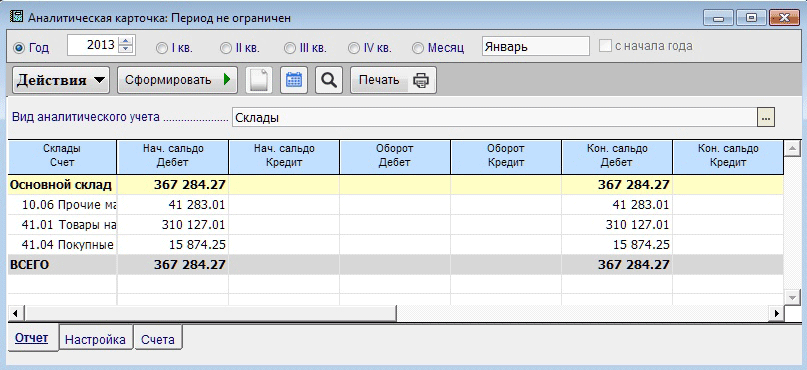Click the Склады analytical account field
The image size is (807, 370).
point(495,117)
